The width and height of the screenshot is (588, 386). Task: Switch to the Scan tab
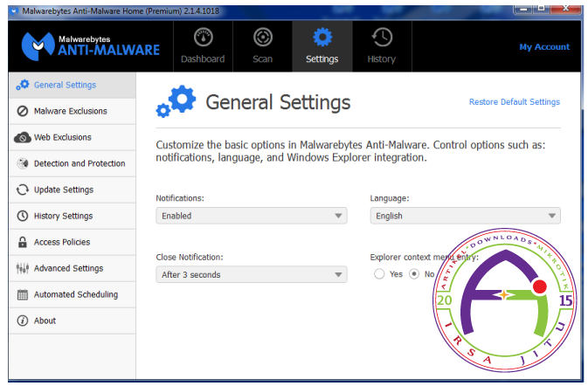262,46
